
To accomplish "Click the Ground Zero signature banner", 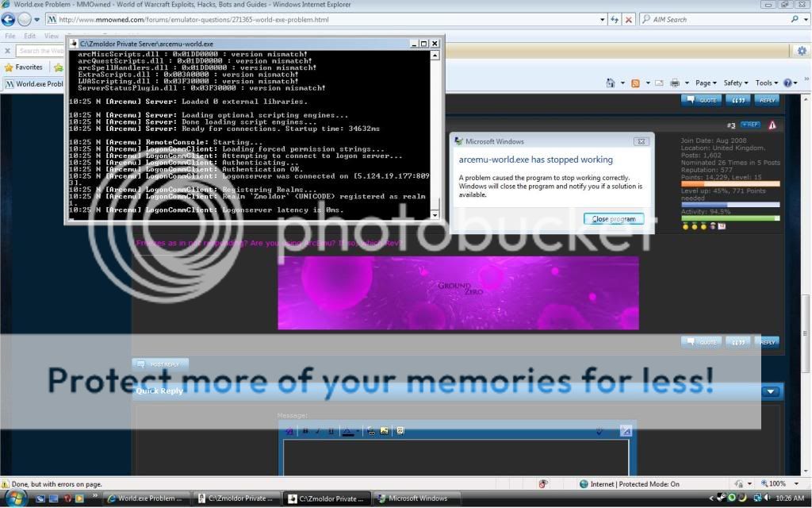I will point(458,293).
